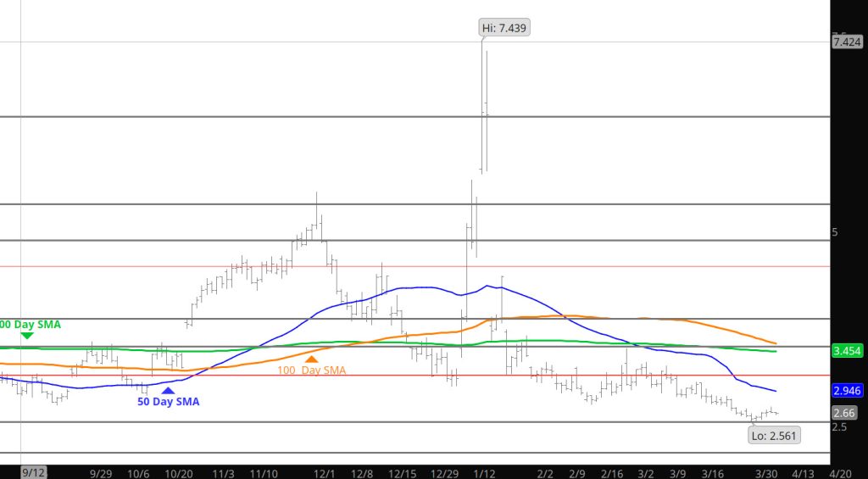The height and width of the screenshot is (479, 868).
Task: Select the Hi: 7.439 price callout
Action: [x=506, y=28]
